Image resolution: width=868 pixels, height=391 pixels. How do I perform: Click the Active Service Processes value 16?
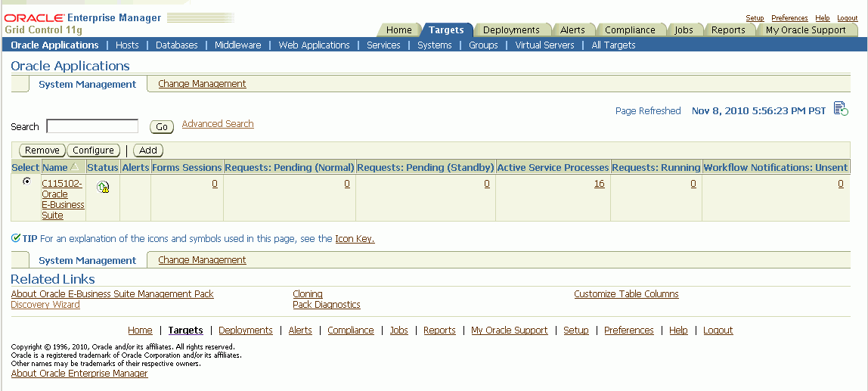pyautogui.click(x=599, y=184)
